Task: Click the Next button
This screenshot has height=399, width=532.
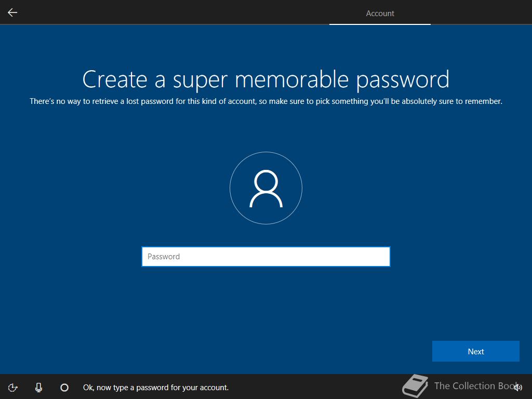Action: click(x=476, y=351)
